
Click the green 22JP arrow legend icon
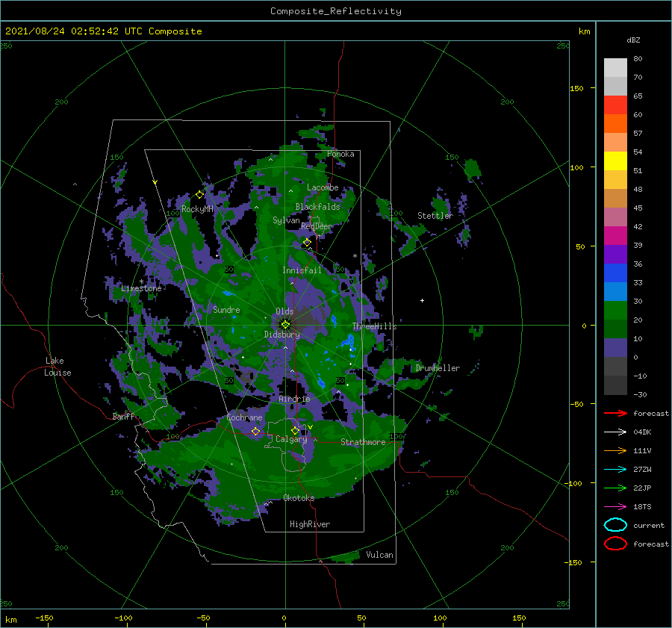[615, 488]
